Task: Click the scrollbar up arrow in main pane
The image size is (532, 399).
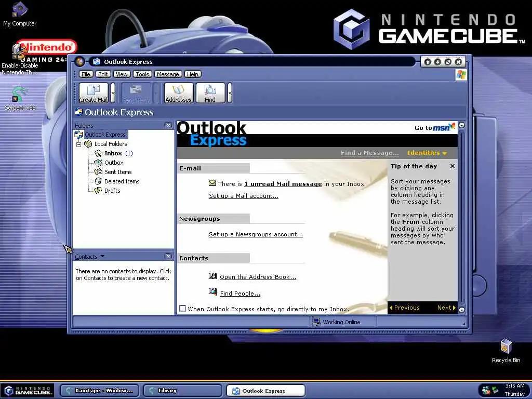Action: (x=461, y=125)
